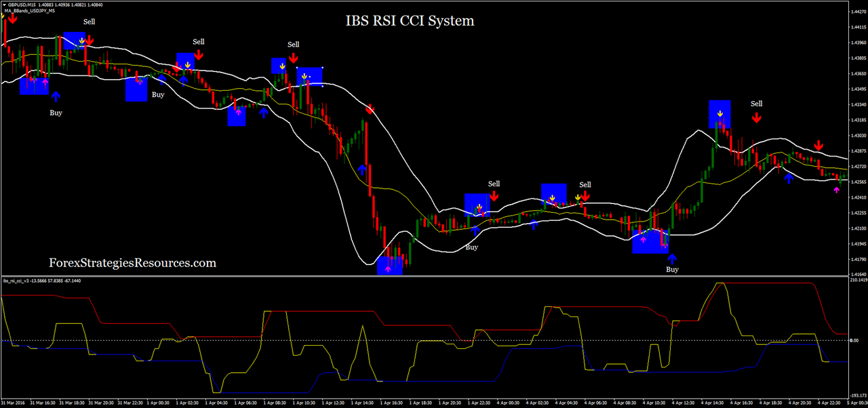This screenshot has width=868, height=408.
Task: Click the leftmost Buy text label
Action: pyautogui.click(x=56, y=113)
